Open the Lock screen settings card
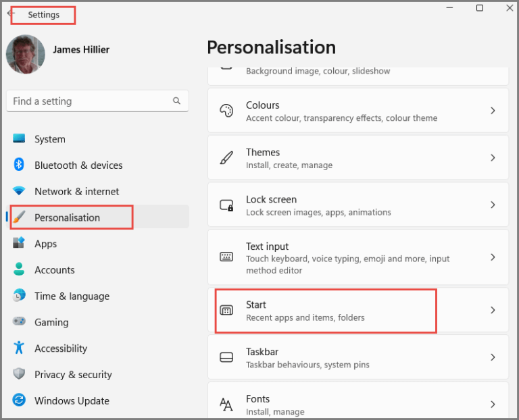The height and width of the screenshot is (420, 519). tap(358, 205)
